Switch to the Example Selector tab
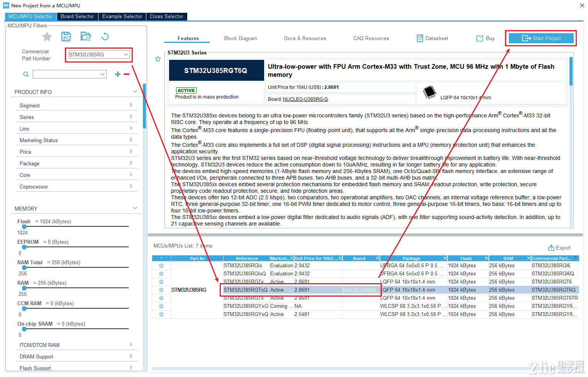Screen dimensions: 588x377 tap(122, 16)
